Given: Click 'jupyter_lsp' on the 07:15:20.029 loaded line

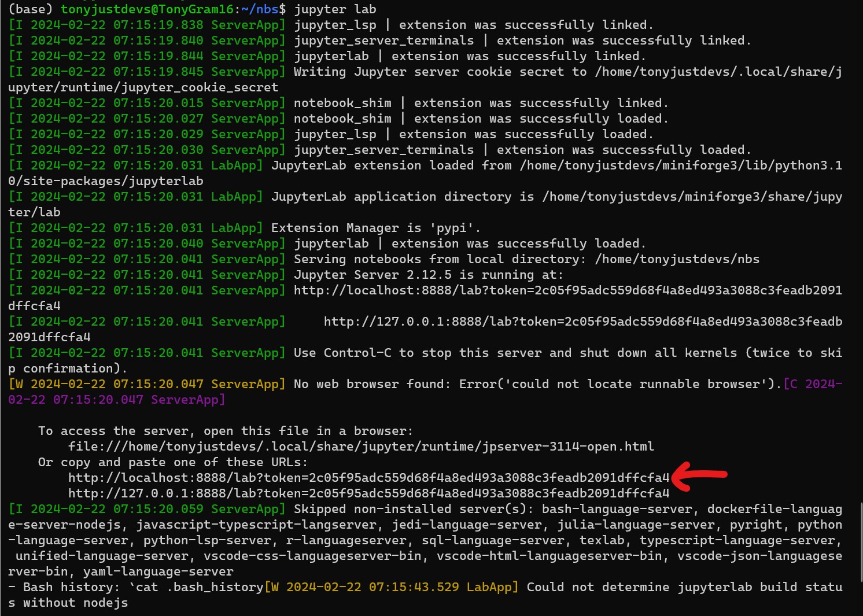Looking at the screenshot, I should tap(335, 134).
